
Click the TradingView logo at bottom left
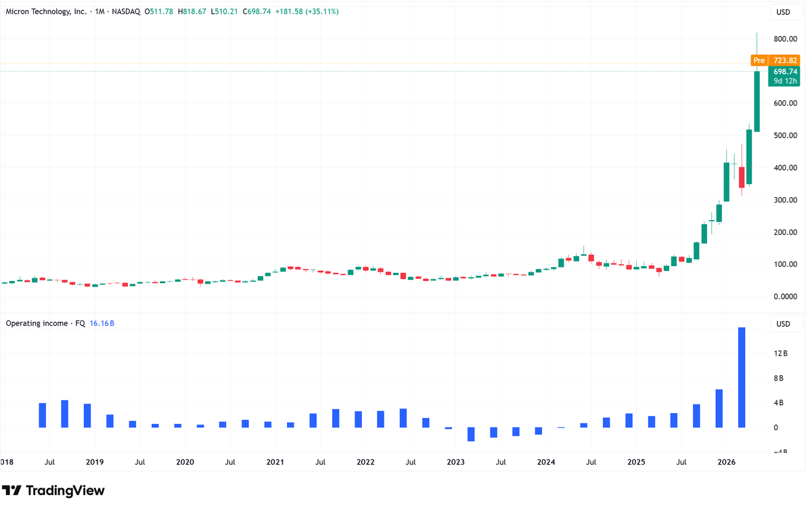tap(53, 490)
